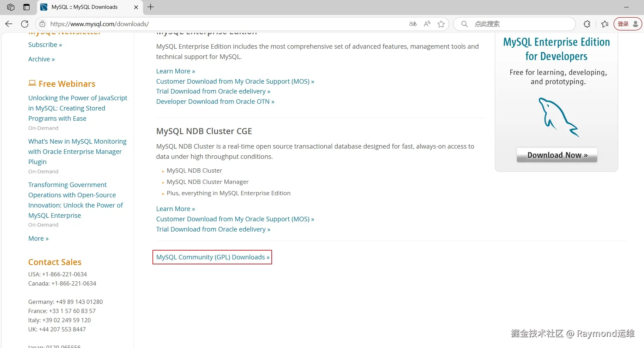Close the MySQL Downloads tab
The image size is (644, 348).
pyautogui.click(x=136, y=7)
